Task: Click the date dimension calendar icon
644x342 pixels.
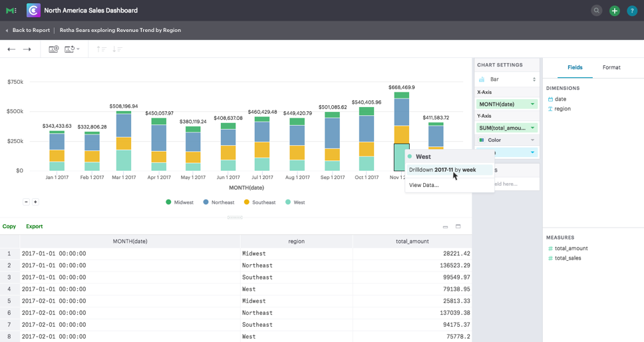Action: pyautogui.click(x=550, y=99)
